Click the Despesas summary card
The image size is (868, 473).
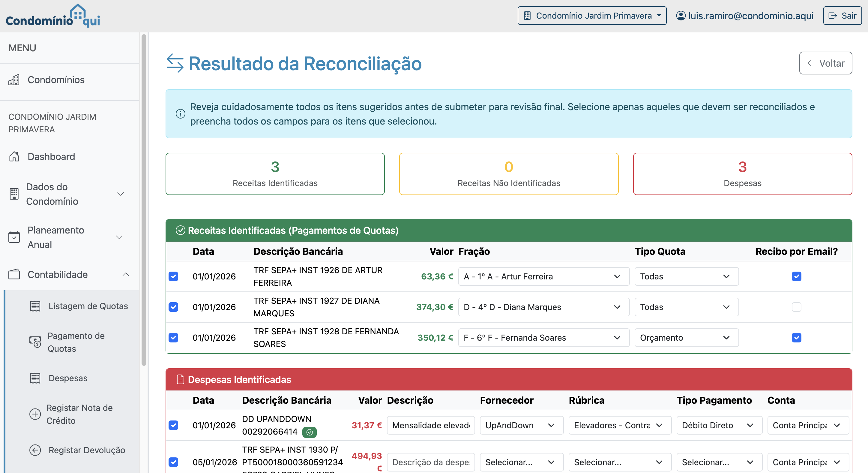click(743, 174)
